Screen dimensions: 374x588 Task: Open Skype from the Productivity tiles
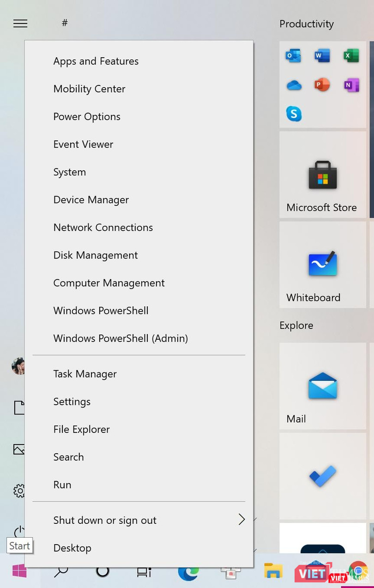[294, 114]
